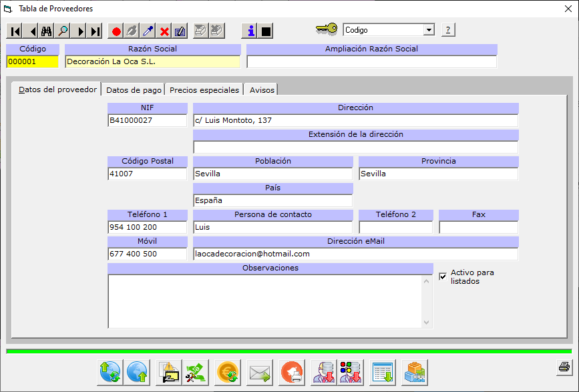
Task: Click the black stop square icon
Action: click(266, 31)
